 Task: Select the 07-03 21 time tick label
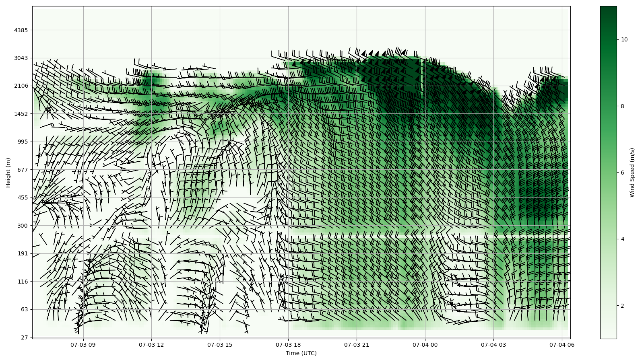tap(357, 345)
